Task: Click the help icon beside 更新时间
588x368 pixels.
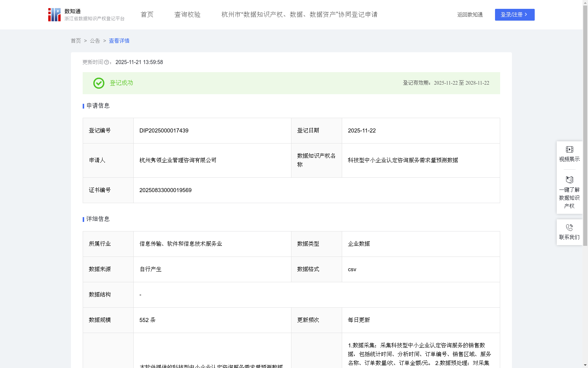Action: click(107, 62)
